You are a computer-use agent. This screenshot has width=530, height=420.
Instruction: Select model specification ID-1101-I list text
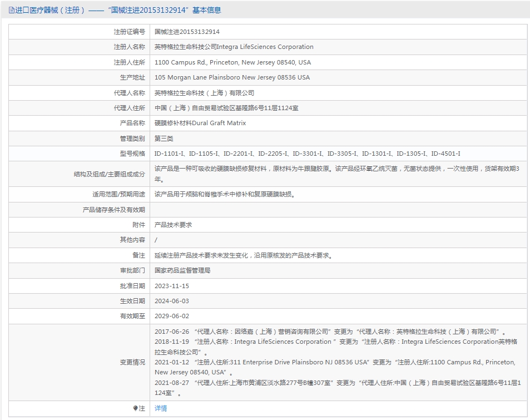(x=307, y=154)
